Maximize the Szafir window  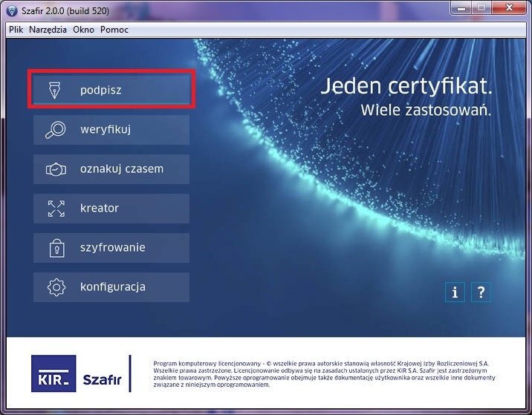[x=481, y=8]
